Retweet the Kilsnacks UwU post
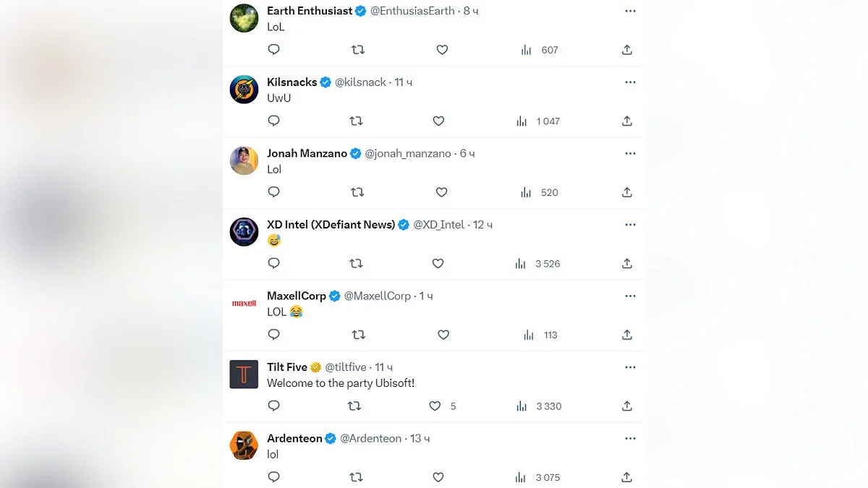This screenshot has height=488, width=868. pyautogui.click(x=356, y=121)
